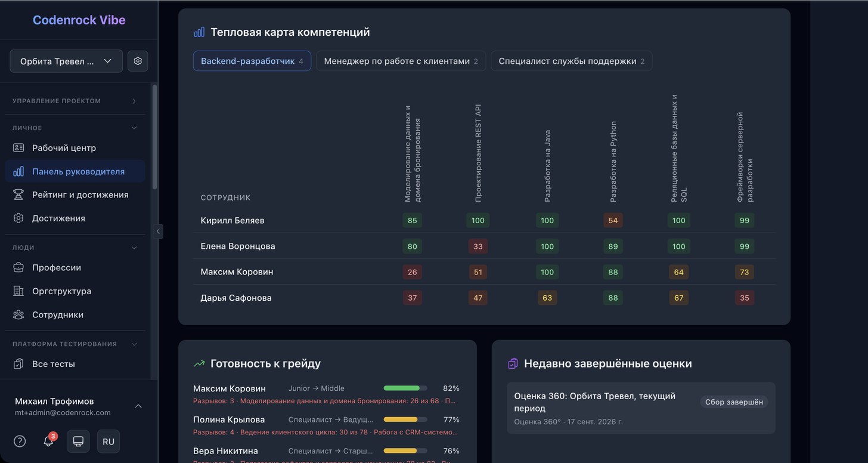The width and height of the screenshot is (868, 463).
Task: Click Максим Коровин SQL score 64
Action: [x=678, y=271]
